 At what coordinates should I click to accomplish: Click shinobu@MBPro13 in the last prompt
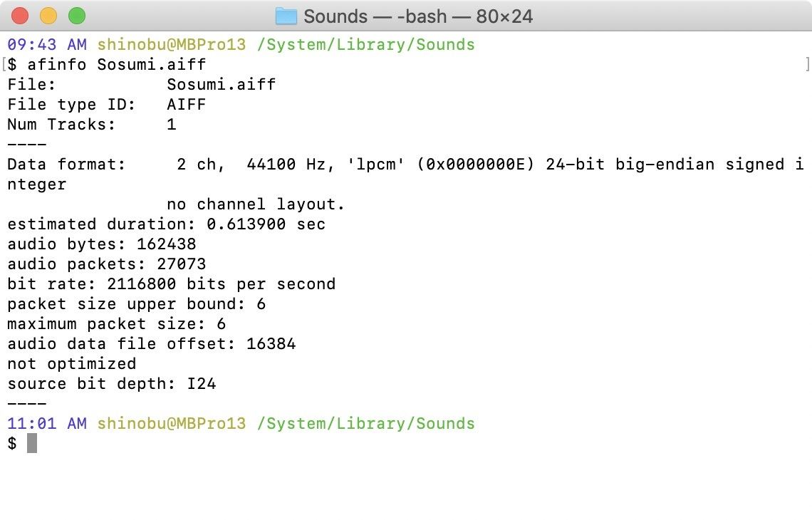click(172, 424)
